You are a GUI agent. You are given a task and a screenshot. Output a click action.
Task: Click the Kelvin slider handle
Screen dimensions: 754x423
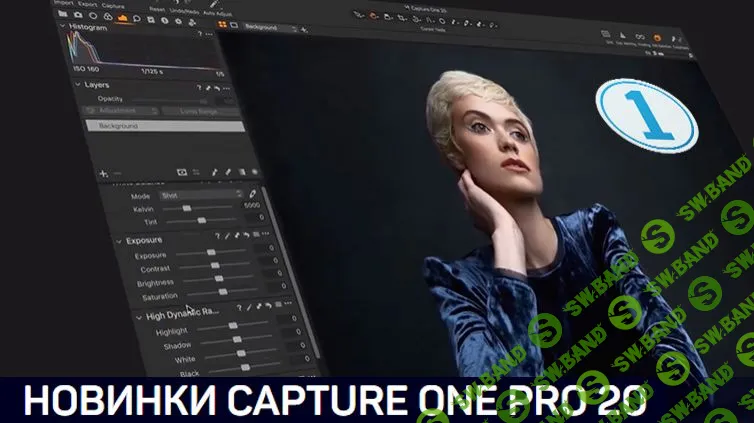click(187, 208)
